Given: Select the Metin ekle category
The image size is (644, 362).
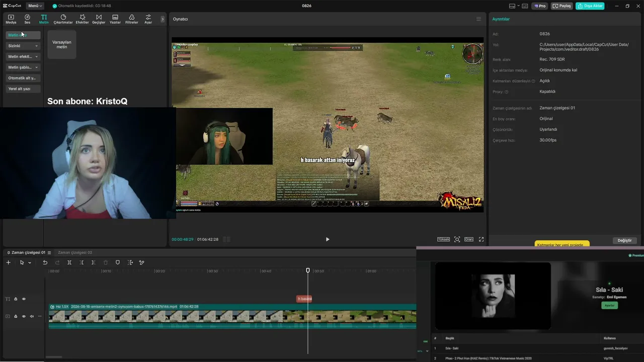Looking at the screenshot, I should pos(23,35).
